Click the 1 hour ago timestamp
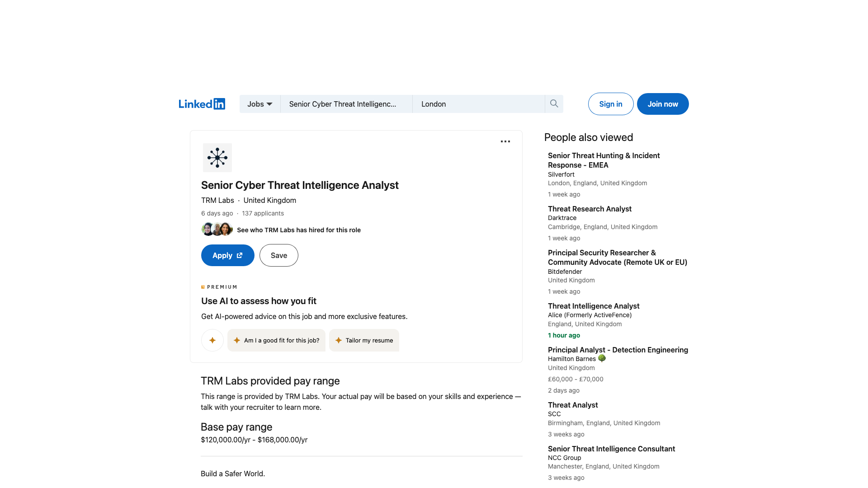 click(564, 335)
